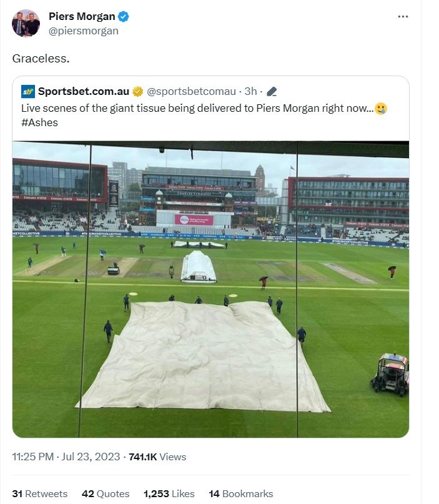
Task: Click the pencil edited icon
Action: (x=272, y=92)
